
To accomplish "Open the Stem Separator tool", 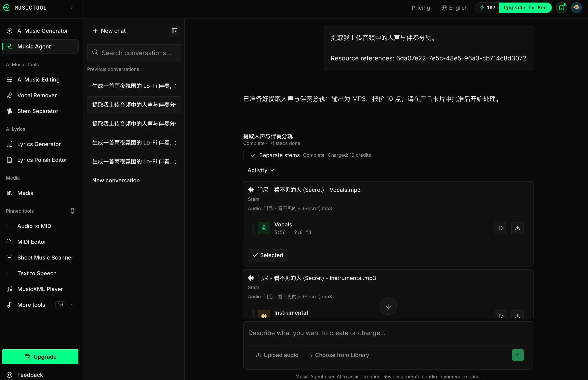I will click(x=41, y=111).
